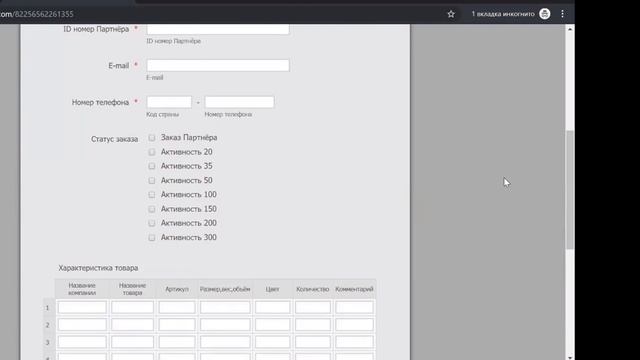Image resolution: width=640 pixels, height=360 pixels.
Task: Select the 'Активность 50' checkbox
Action: (152, 180)
